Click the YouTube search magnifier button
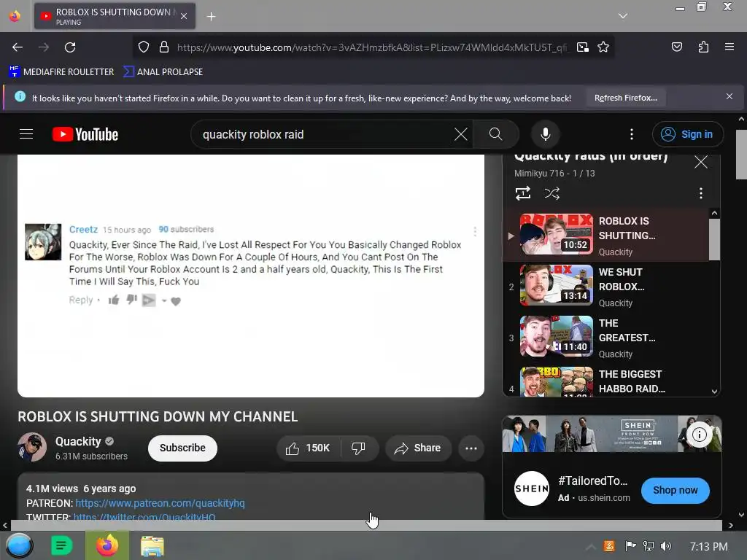This screenshot has width=747, height=560. point(495,134)
